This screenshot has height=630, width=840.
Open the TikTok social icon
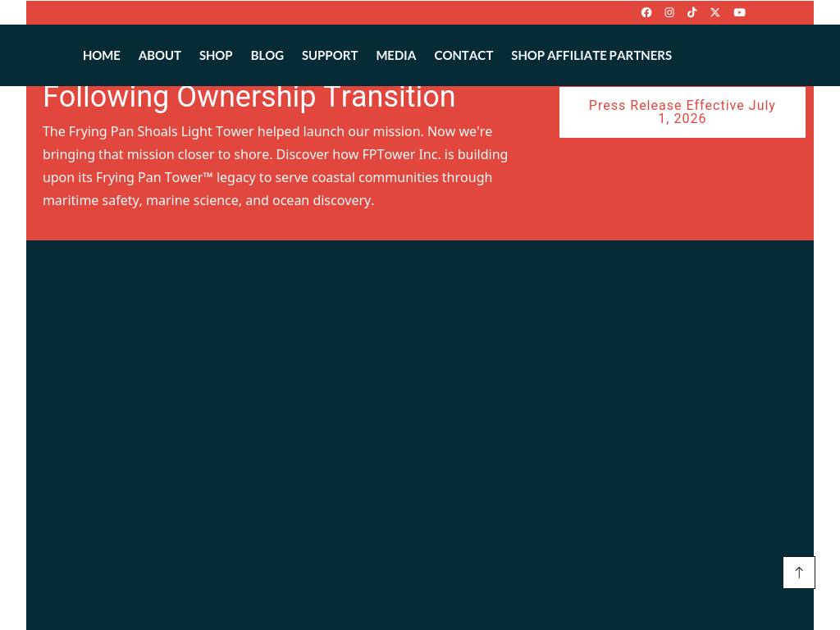(x=692, y=12)
